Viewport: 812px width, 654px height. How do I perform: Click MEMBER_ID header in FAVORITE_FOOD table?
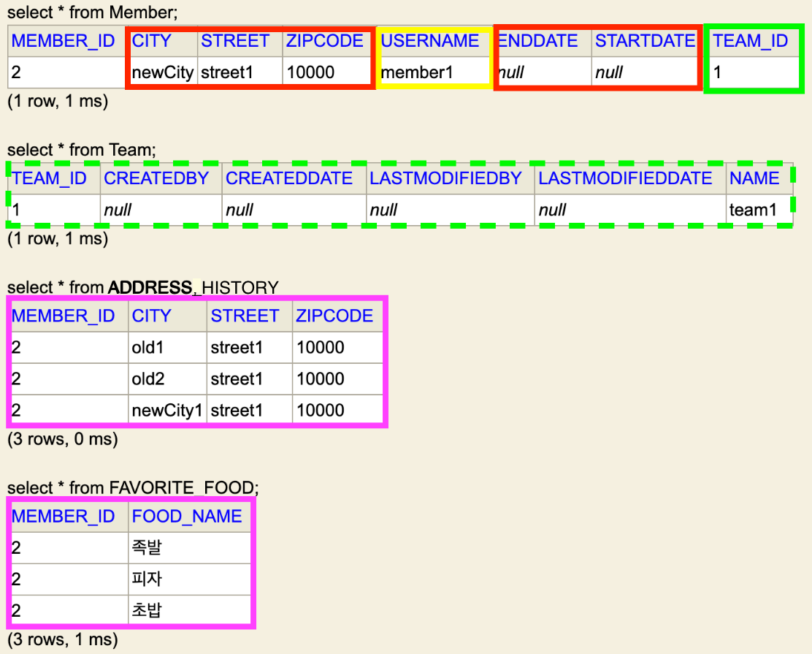click(64, 516)
